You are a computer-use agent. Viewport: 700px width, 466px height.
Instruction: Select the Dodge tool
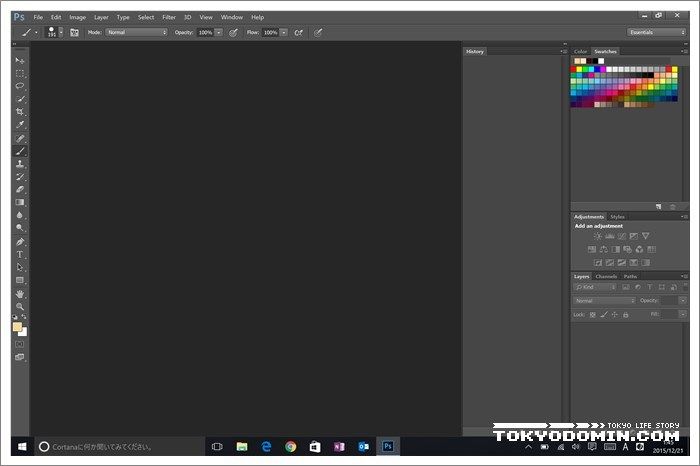20,228
